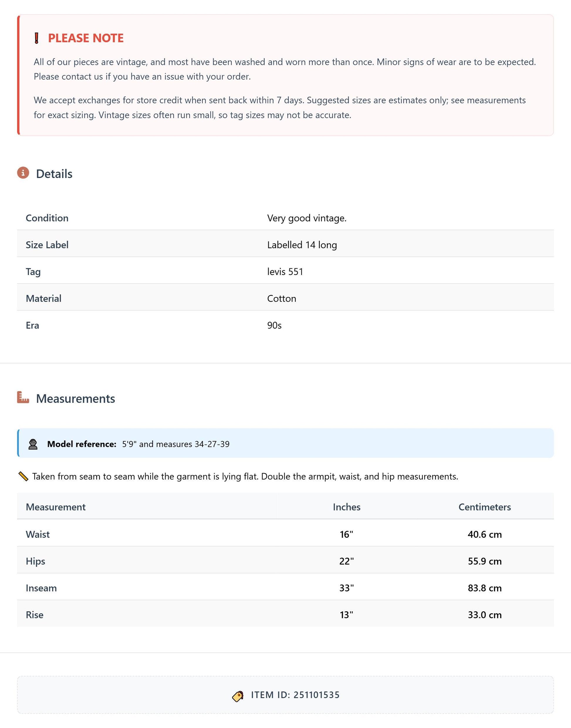
Task: Click the Size Label value Labelled 14 long
Action: pyautogui.click(x=302, y=245)
